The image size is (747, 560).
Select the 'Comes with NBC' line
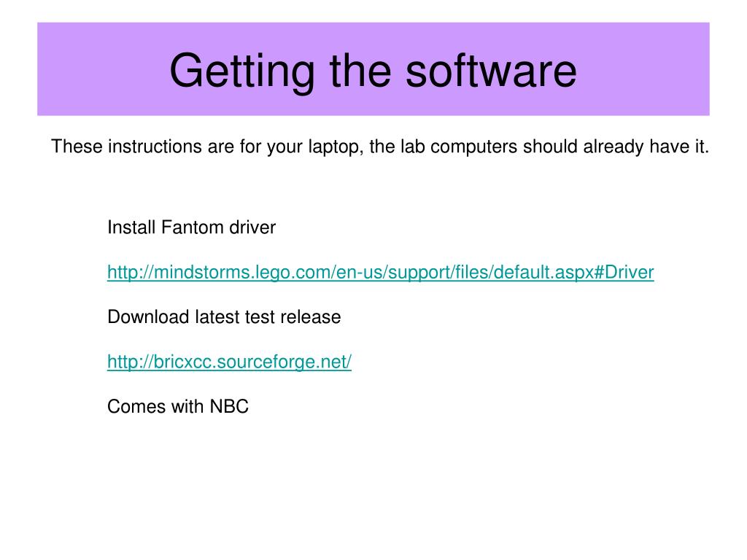tap(178, 406)
